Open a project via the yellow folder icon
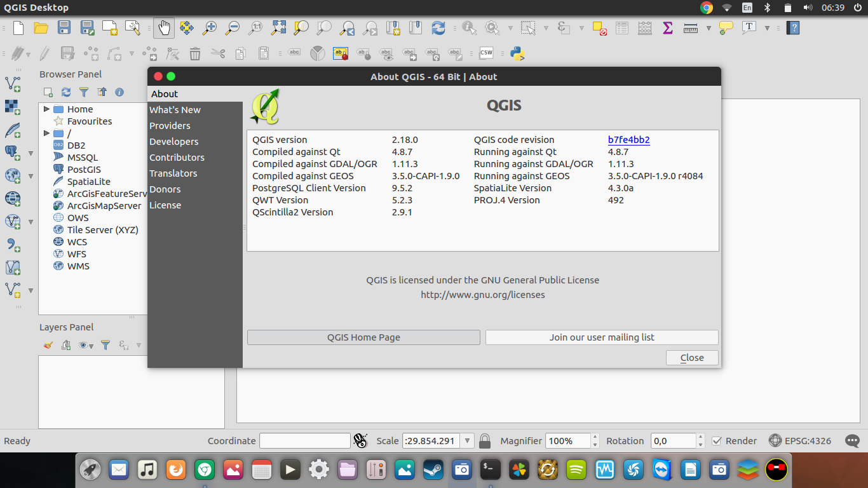 (x=41, y=28)
